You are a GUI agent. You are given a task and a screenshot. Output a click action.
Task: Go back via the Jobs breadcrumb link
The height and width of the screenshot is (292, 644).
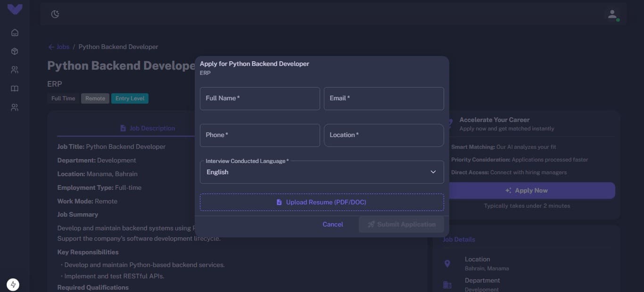(x=59, y=47)
